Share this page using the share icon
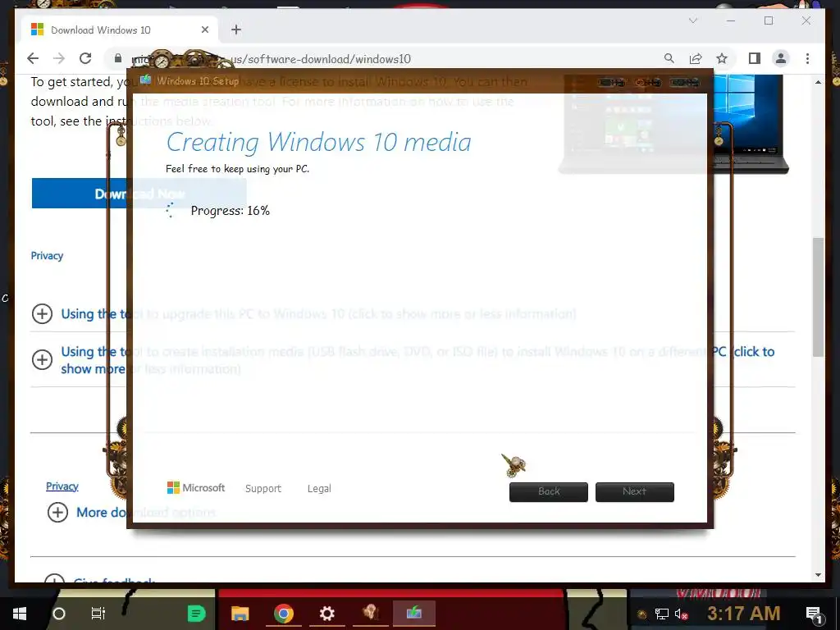This screenshot has width=840, height=630. tap(696, 58)
